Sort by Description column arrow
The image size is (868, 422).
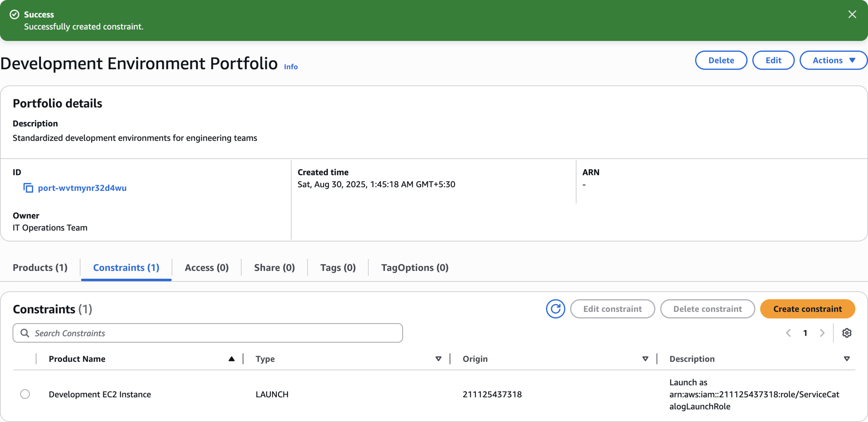tap(846, 359)
